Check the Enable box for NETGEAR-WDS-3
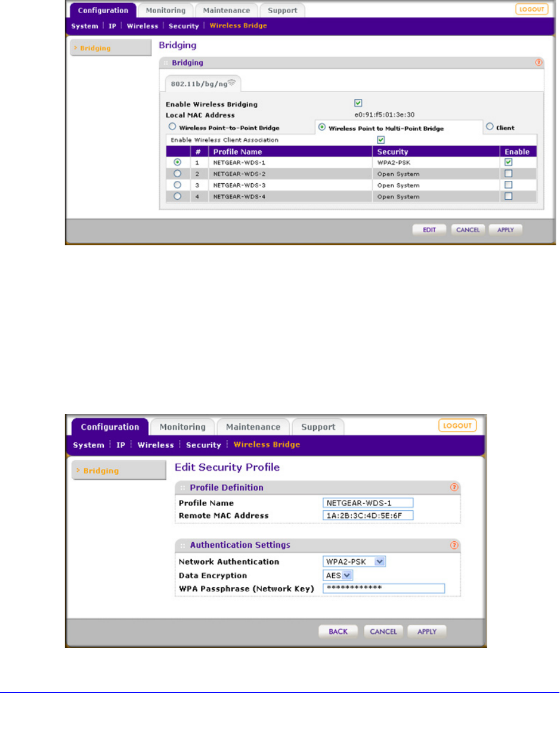This screenshot has height=734, width=560. [509, 185]
